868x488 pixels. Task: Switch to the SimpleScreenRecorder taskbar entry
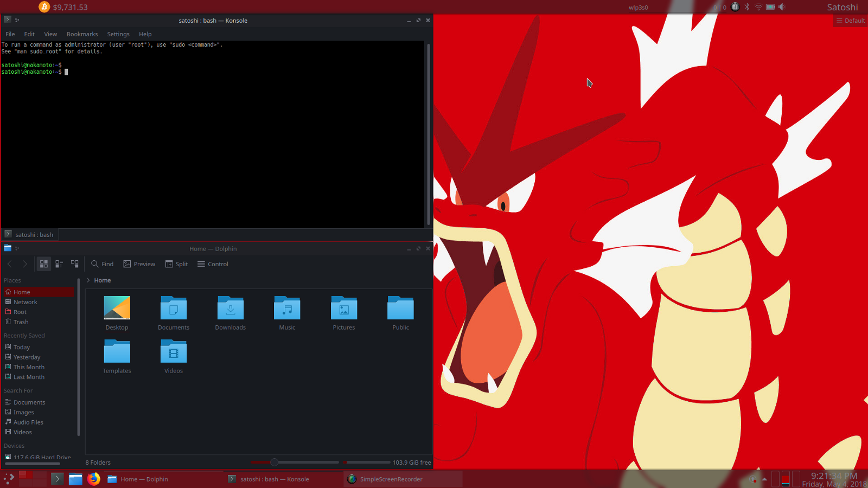[x=403, y=479]
